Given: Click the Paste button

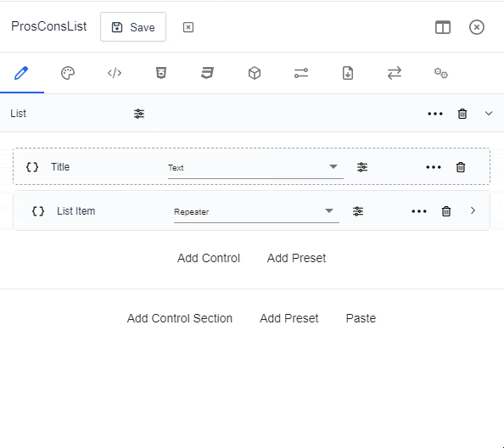Looking at the screenshot, I should coord(361,318).
